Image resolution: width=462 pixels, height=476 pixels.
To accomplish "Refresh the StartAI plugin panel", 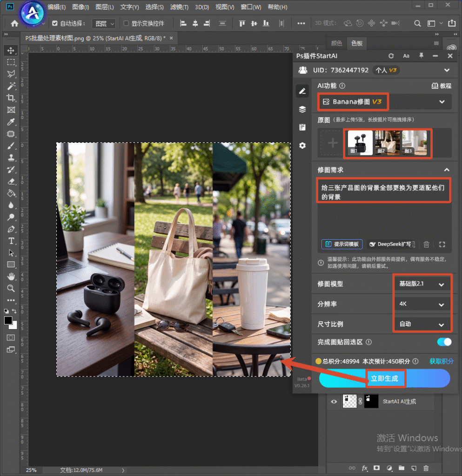I will 391,56.
